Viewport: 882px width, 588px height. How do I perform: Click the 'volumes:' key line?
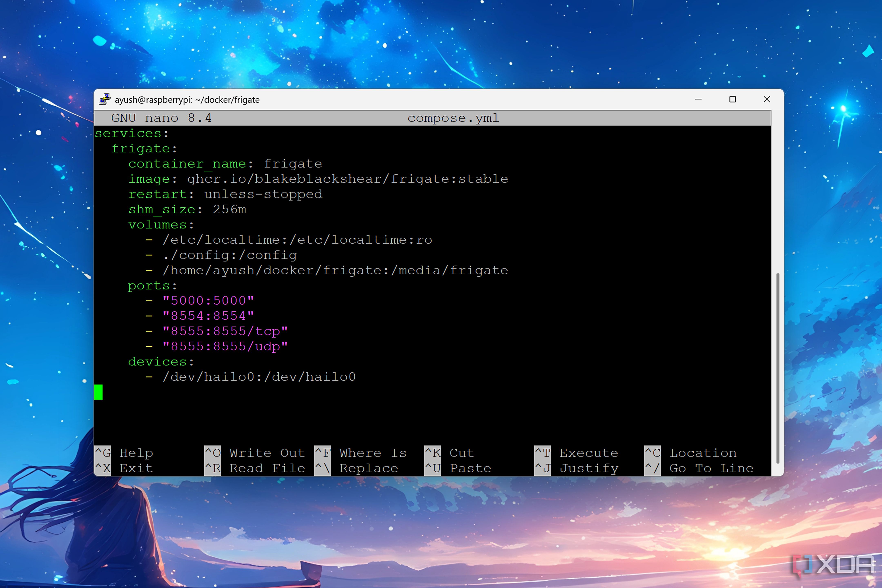tap(161, 225)
